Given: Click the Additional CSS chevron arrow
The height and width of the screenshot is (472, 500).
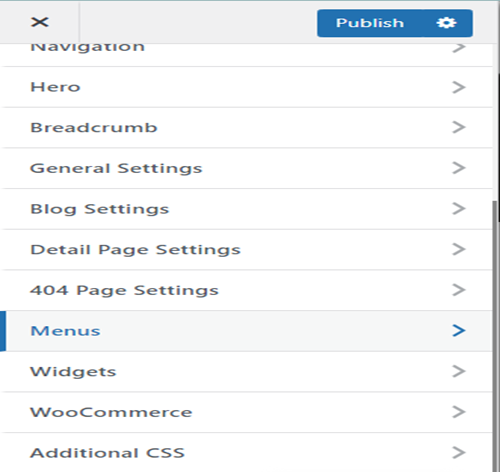Looking at the screenshot, I should [x=459, y=453].
